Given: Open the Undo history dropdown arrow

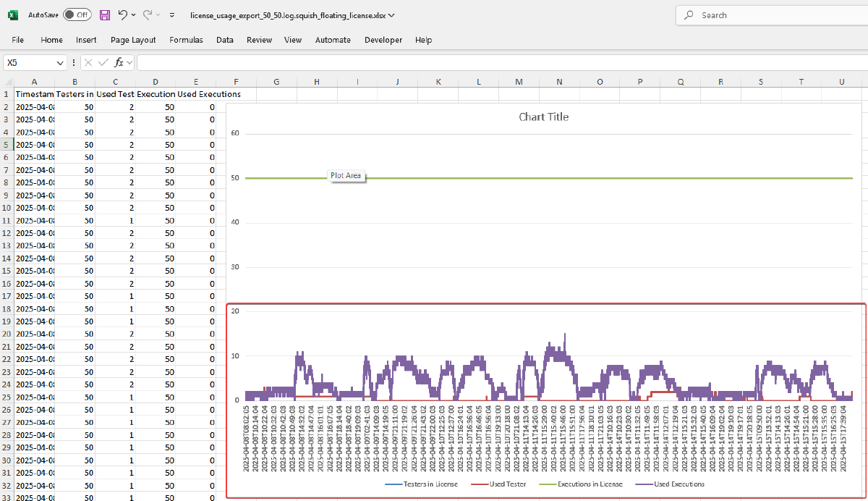Looking at the screenshot, I should (x=134, y=15).
